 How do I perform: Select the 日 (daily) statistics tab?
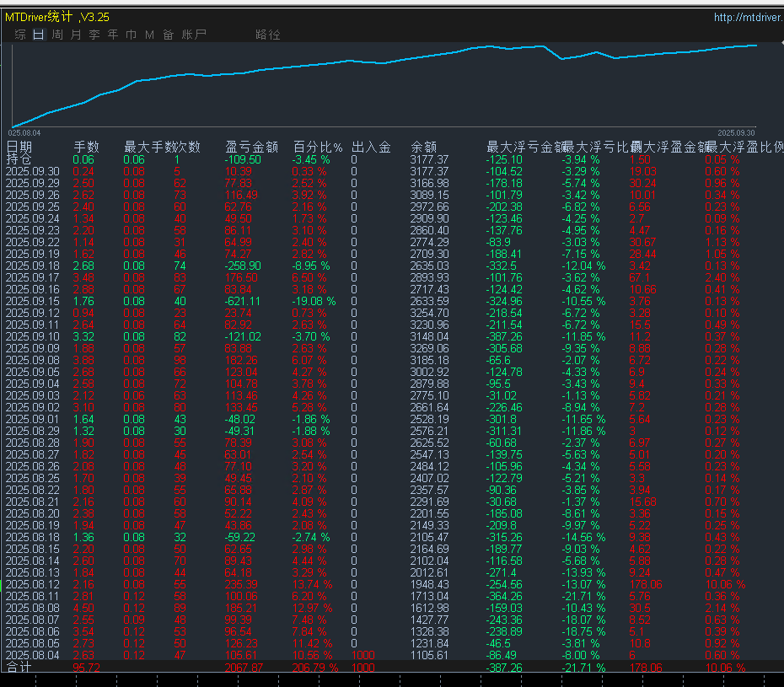(39, 35)
